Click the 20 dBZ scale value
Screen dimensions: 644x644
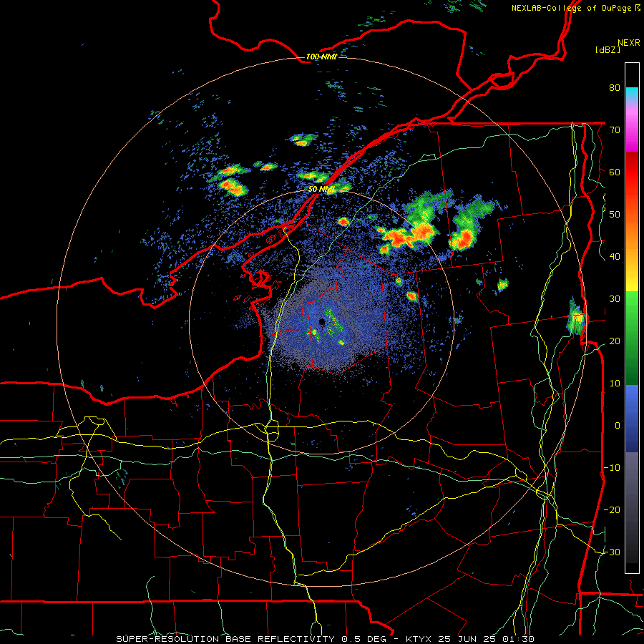(x=615, y=341)
